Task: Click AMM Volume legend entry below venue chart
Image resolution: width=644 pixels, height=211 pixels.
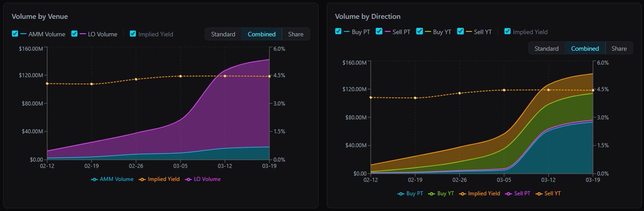Action: (112, 179)
